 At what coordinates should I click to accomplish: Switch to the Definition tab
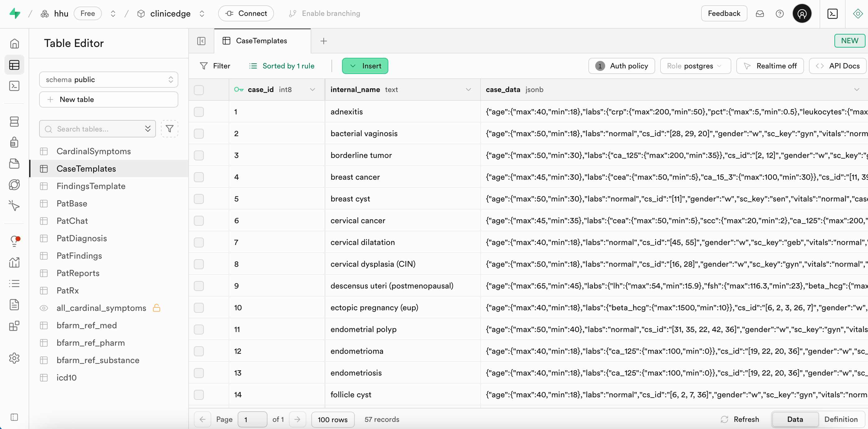pyautogui.click(x=841, y=419)
